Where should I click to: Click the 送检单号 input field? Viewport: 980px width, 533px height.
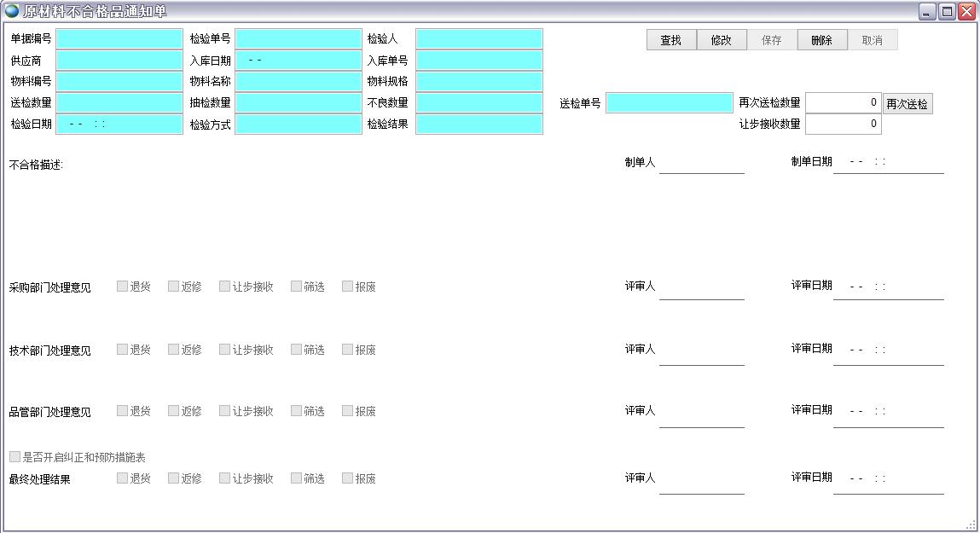pyautogui.click(x=669, y=103)
